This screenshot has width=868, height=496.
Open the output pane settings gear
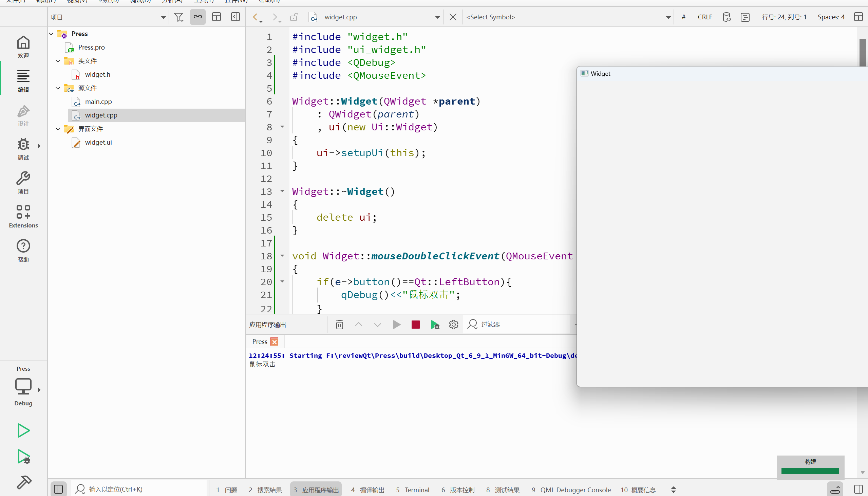[453, 325]
